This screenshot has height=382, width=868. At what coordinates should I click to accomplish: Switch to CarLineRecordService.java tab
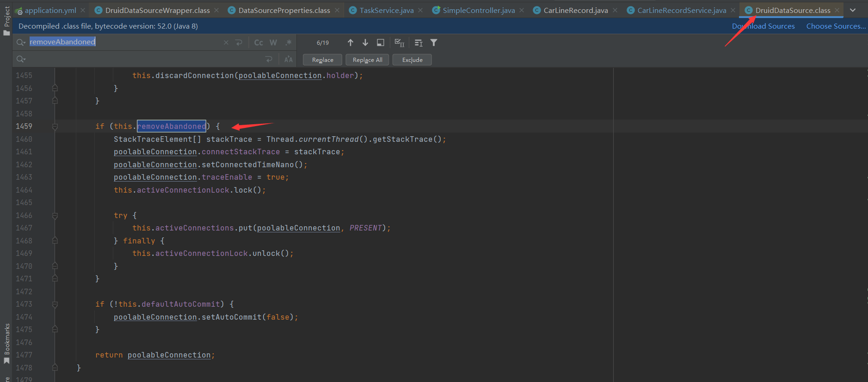(x=682, y=10)
